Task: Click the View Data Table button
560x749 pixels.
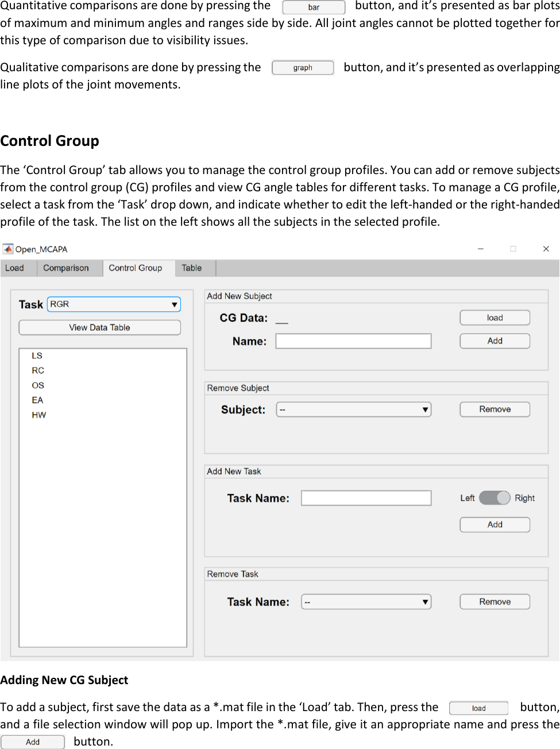Action: (x=100, y=327)
